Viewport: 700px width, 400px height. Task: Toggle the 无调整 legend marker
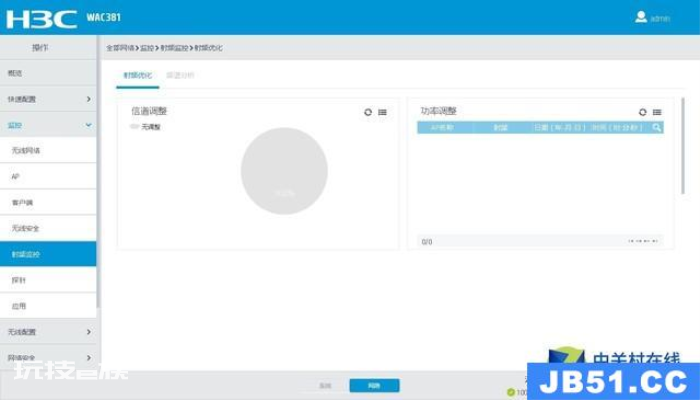134,127
